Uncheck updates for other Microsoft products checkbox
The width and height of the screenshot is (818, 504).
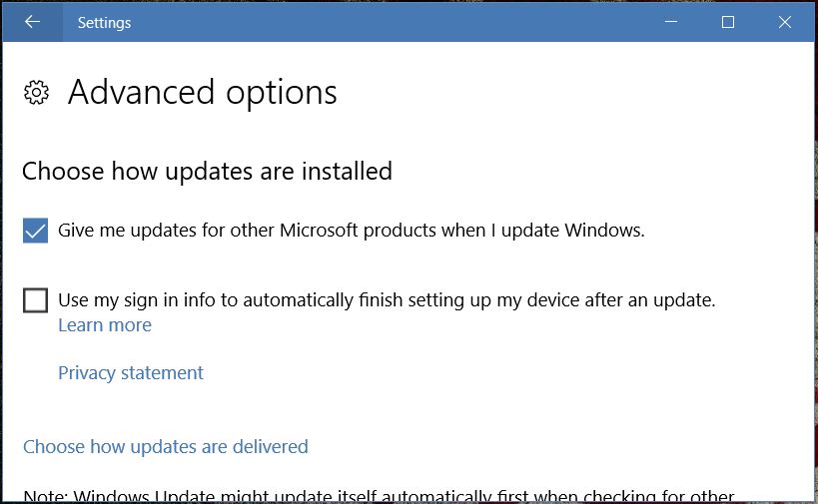(x=35, y=231)
